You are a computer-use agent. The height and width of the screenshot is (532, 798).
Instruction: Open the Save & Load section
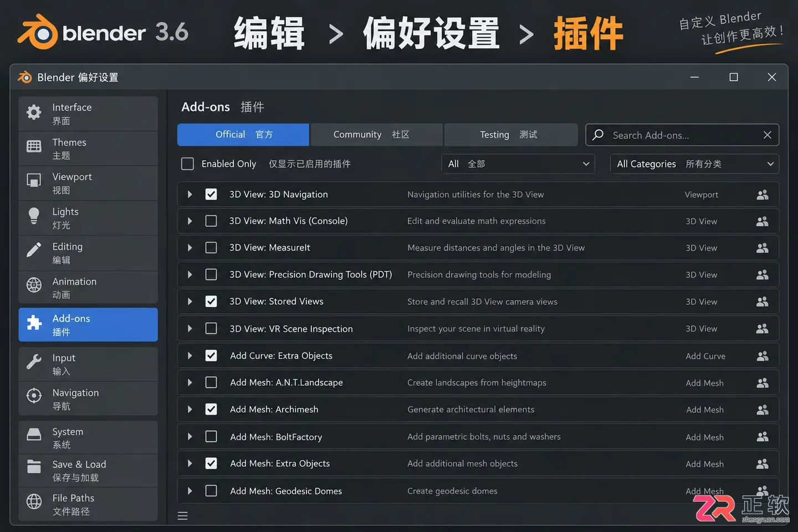pos(88,470)
